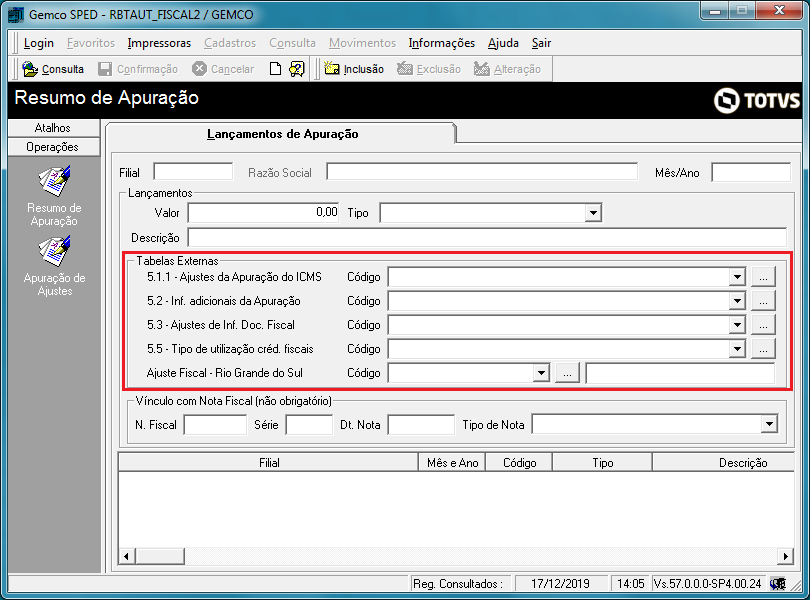Click the Razão Social input field
810x601 pixels.
click(x=481, y=172)
